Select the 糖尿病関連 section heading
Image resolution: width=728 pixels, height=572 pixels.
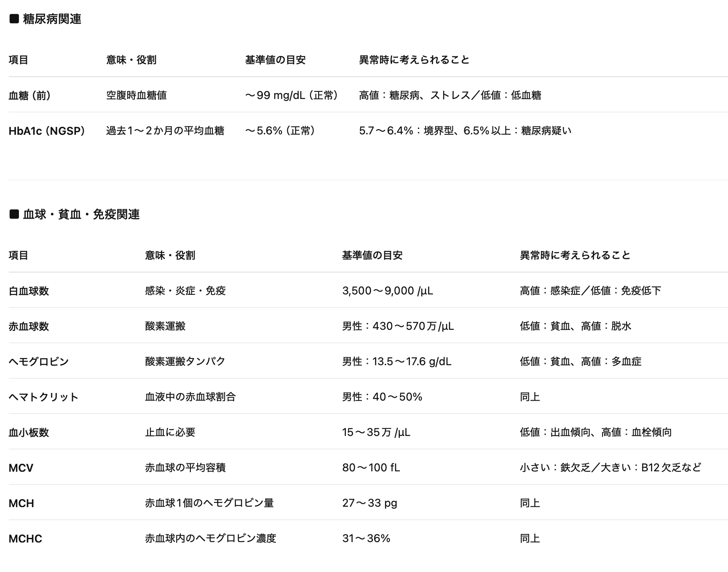(x=53, y=19)
